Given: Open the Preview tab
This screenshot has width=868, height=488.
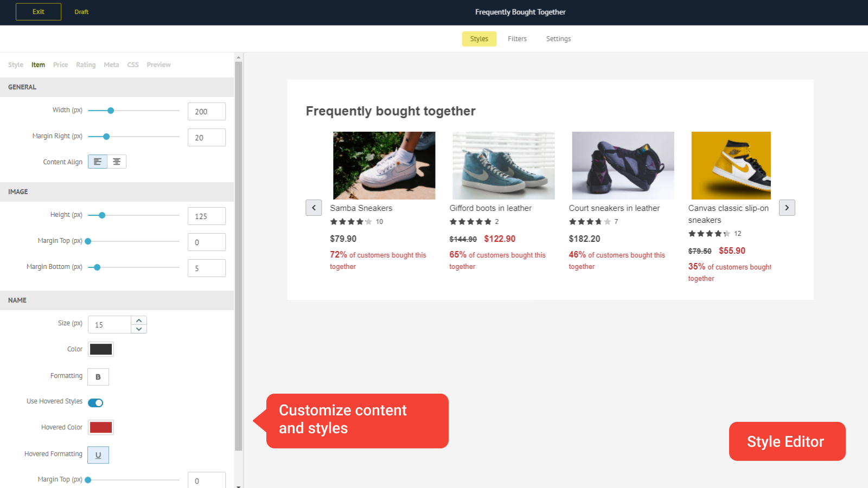Looking at the screenshot, I should coord(158,65).
